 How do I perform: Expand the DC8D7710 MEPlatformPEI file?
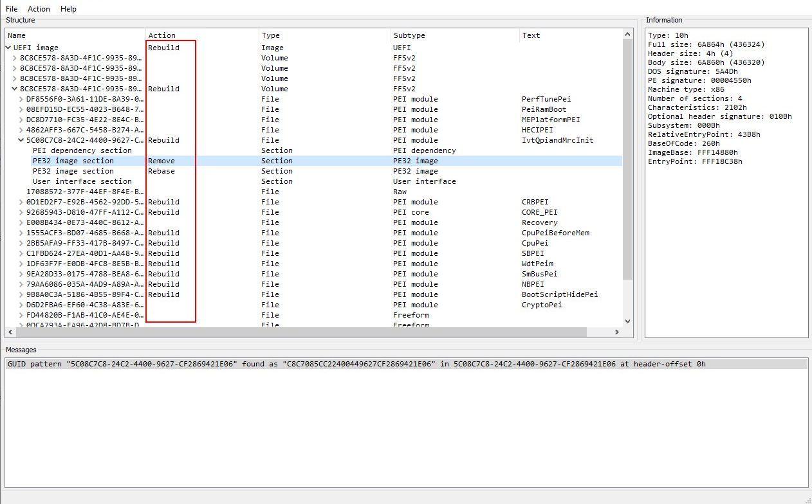tap(22, 120)
